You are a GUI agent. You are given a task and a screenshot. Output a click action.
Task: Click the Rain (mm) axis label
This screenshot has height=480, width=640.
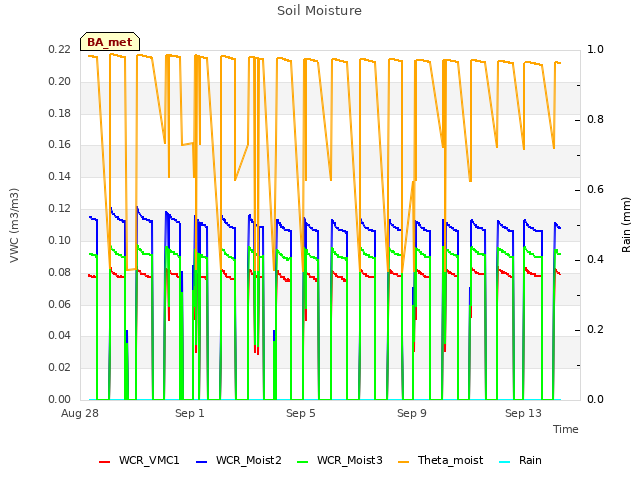tap(626, 225)
